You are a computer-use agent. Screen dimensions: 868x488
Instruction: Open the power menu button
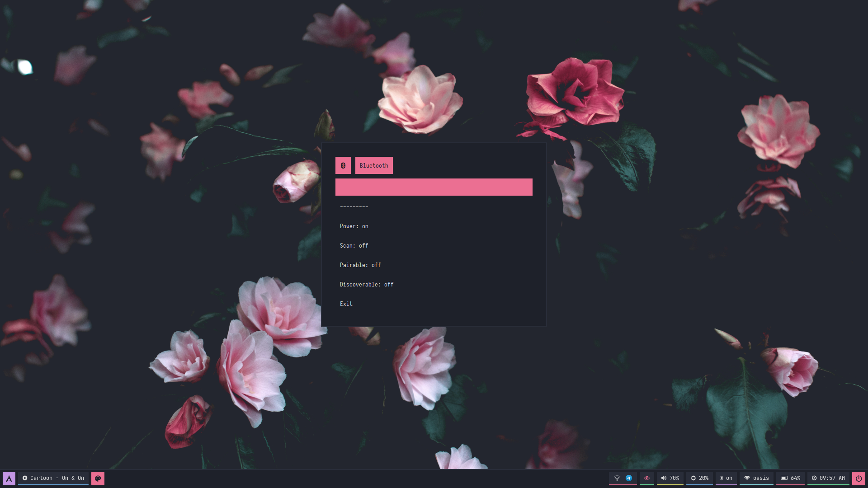click(858, 478)
